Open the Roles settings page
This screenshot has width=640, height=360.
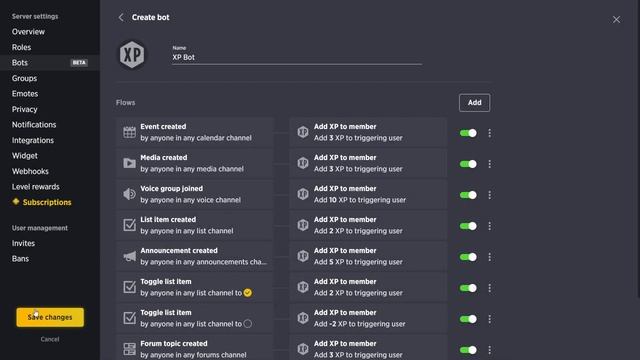coord(21,47)
